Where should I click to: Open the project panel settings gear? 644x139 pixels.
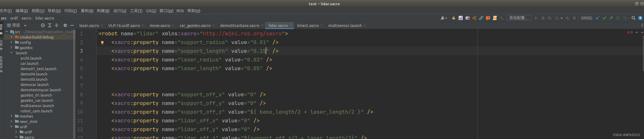[65, 25]
